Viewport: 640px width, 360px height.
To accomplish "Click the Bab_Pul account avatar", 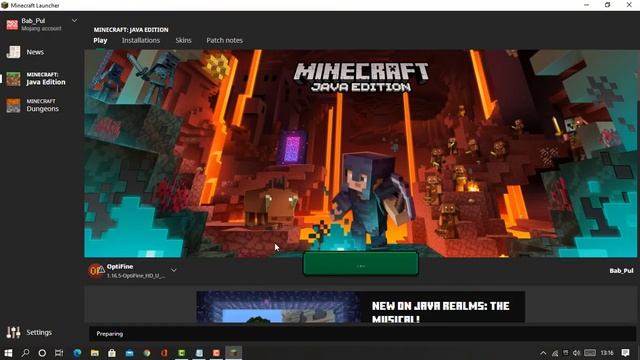I will coord(12,24).
